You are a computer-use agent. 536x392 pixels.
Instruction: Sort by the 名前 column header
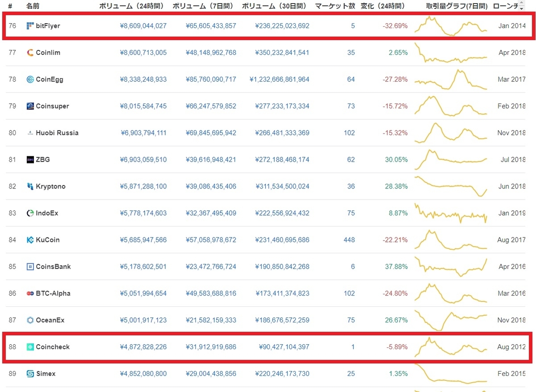click(33, 6)
